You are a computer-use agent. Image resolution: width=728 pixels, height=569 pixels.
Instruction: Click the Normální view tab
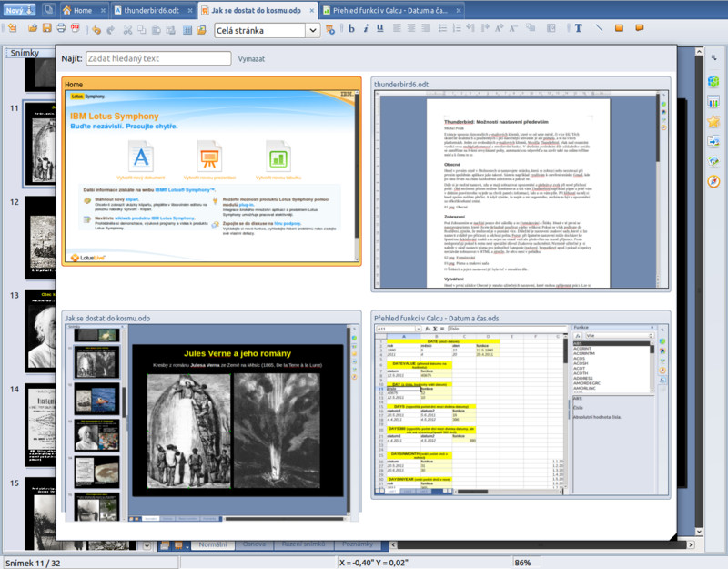pyautogui.click(x=213, y=544)
